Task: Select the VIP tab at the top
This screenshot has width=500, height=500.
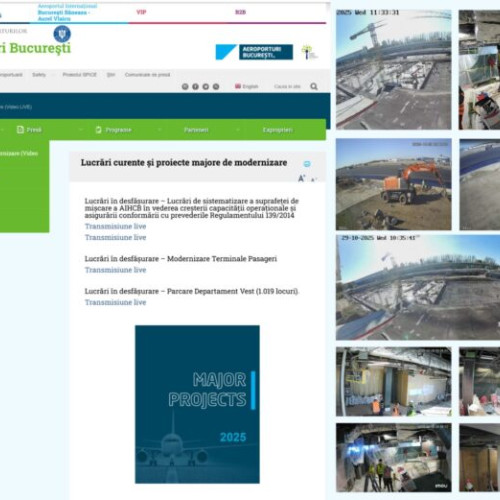Action: click(141, 12)
